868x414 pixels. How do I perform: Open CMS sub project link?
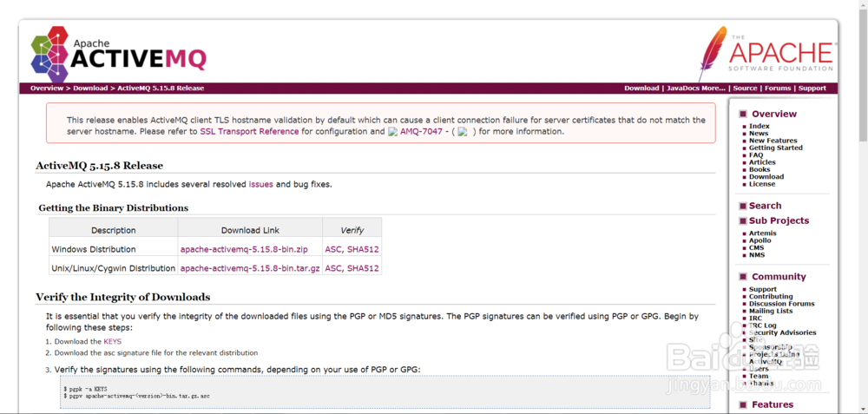[x=756, y=248]
